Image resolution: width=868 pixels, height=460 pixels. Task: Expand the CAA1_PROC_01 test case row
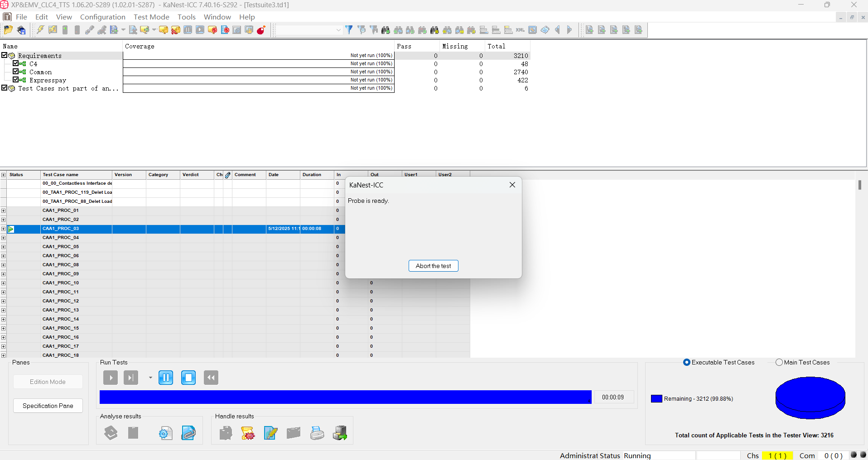(x=4, y=211)
